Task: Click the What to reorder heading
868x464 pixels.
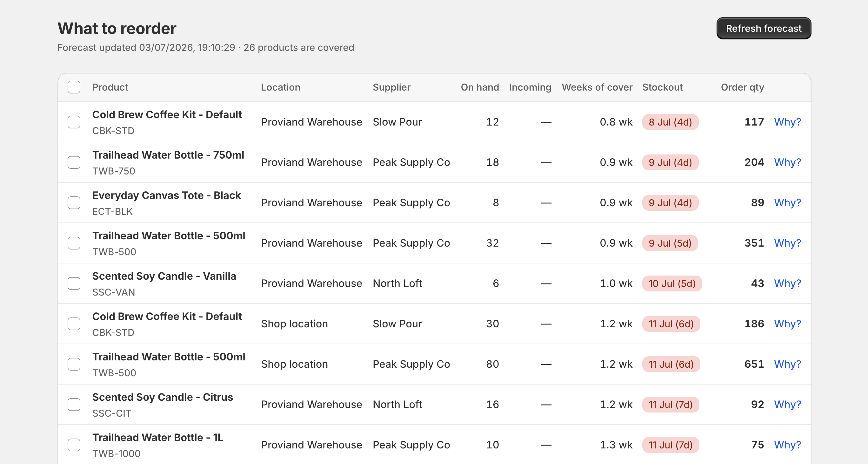Action: pyautogui.click(x=117, y=28)
